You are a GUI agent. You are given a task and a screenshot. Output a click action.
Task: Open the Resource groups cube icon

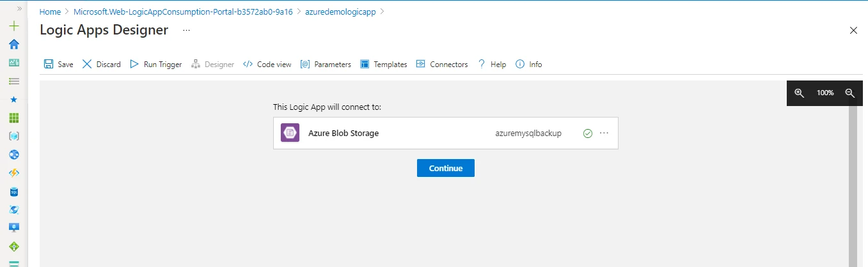click(x=13, y=136)
